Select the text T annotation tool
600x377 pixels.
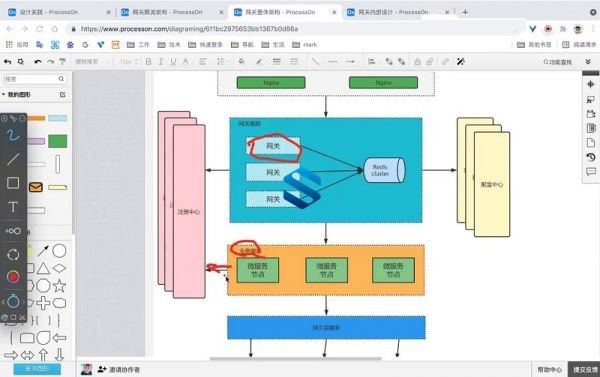[x=13, y=207]
